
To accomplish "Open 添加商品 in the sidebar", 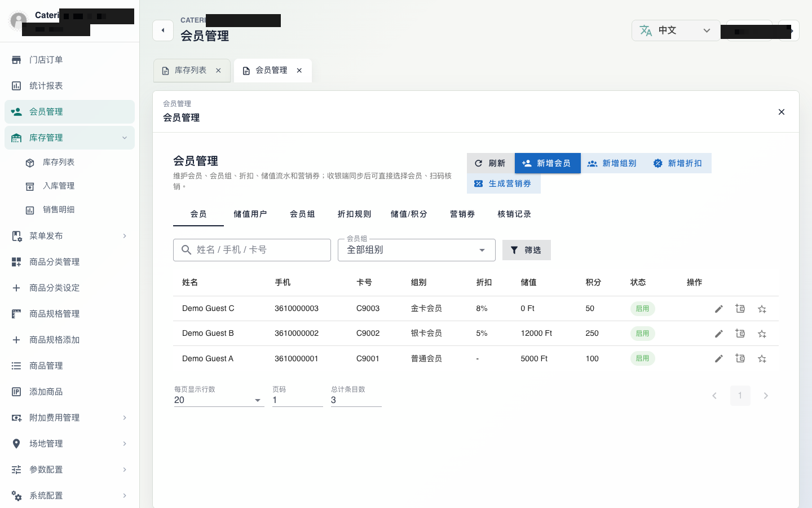I will 69,392.
